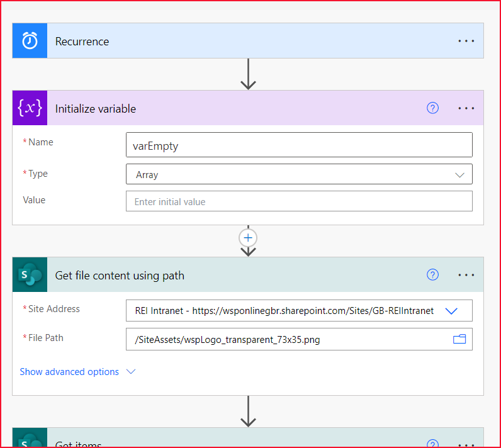This screenshot has width=501, height=448.
Task: Click the Value field label
Action: [34, 200]
